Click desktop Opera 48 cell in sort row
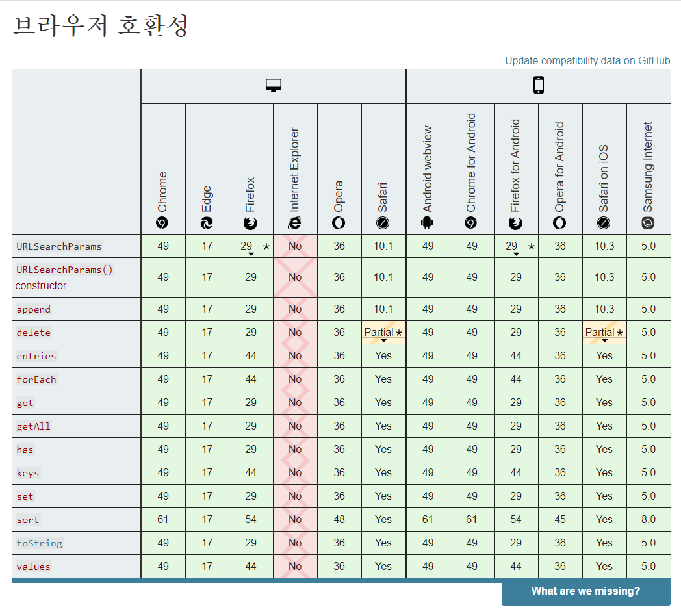Image resolution: width=681 pixels, height=616 pixels. click(339, 520)
